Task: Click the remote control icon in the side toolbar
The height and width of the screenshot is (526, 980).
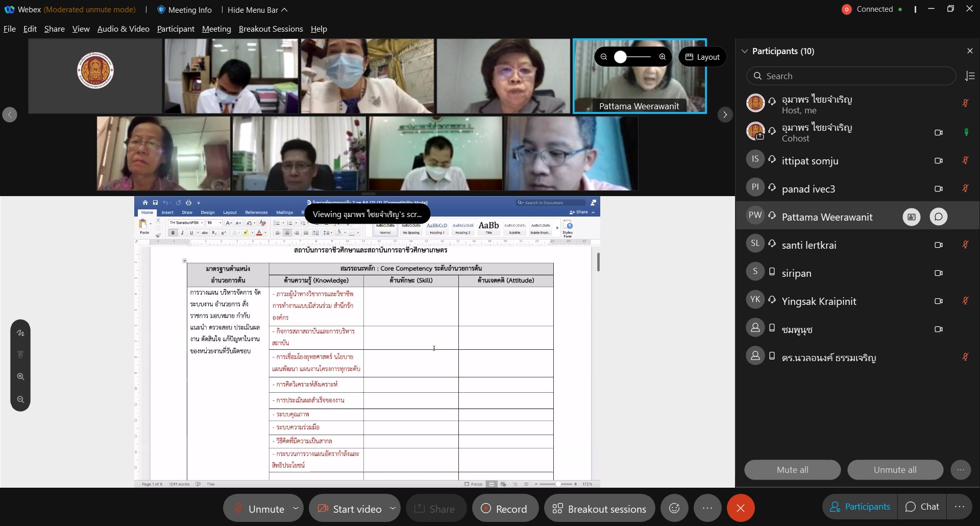Action: (20, 354)
